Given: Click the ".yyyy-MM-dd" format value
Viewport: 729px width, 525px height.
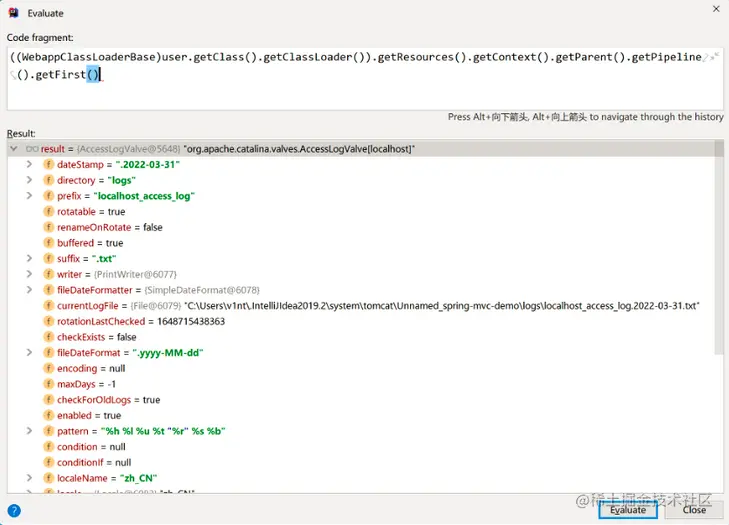Looking at the screenshot, I should 168,352.
